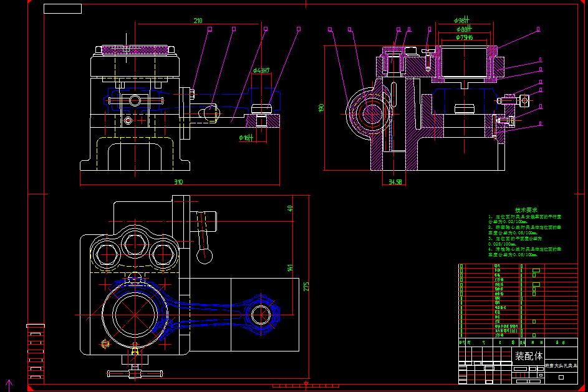Click the 装配体 title block text
Screen dimensions: 588x392
point(529,356)
